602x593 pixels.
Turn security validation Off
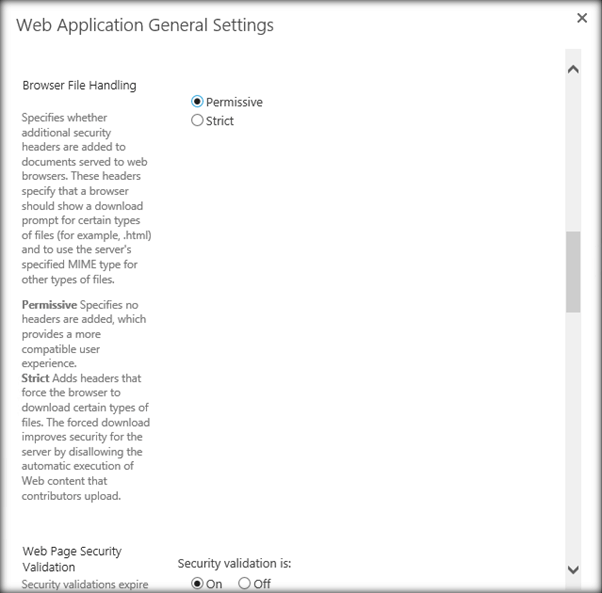244,584
